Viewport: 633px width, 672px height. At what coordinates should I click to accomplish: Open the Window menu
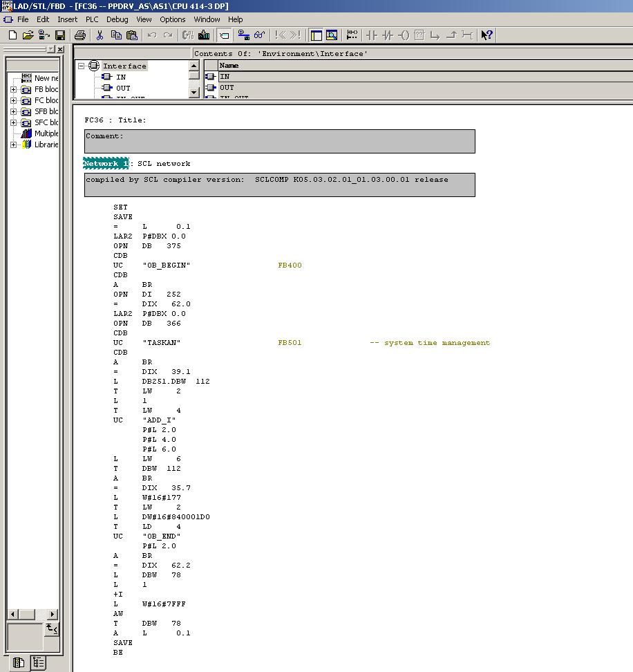coord(207,19)
